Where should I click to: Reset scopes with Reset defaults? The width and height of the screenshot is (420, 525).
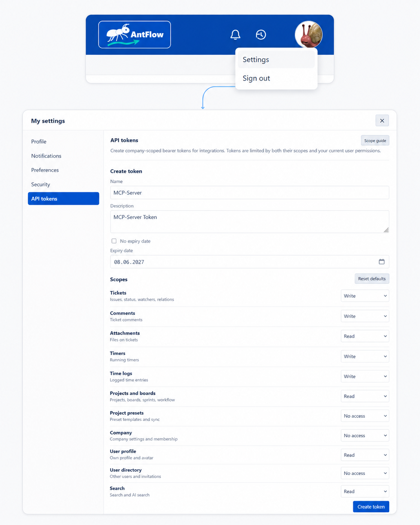372,279
